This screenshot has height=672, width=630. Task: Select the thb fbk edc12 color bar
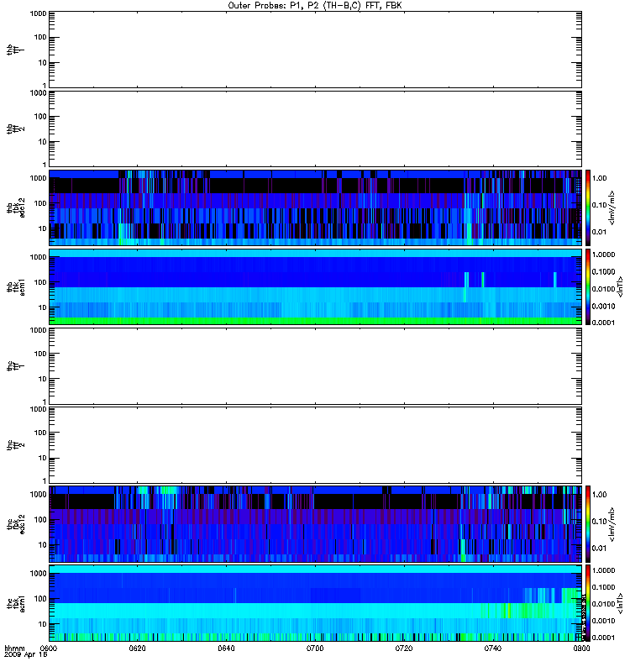(x=588, y=207)
